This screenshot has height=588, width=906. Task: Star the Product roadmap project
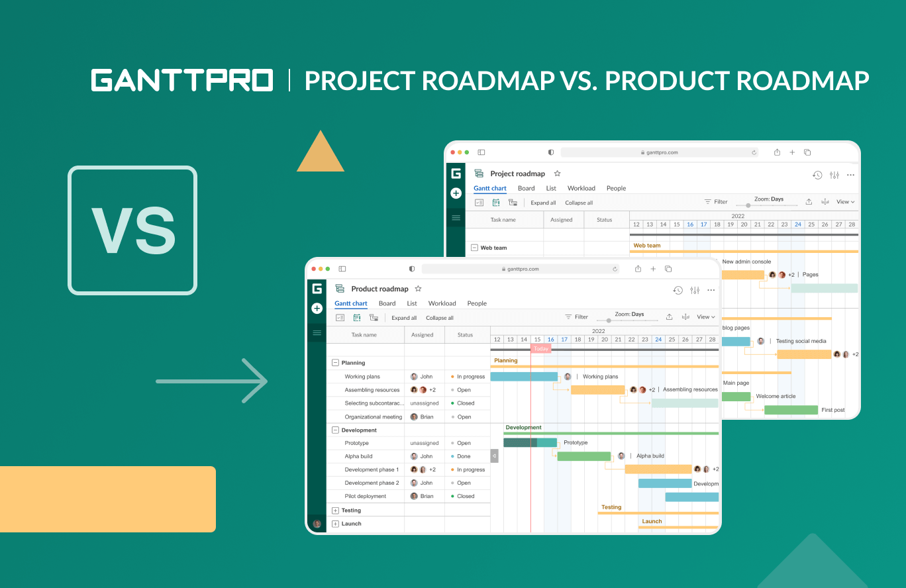tap(418, 289)
